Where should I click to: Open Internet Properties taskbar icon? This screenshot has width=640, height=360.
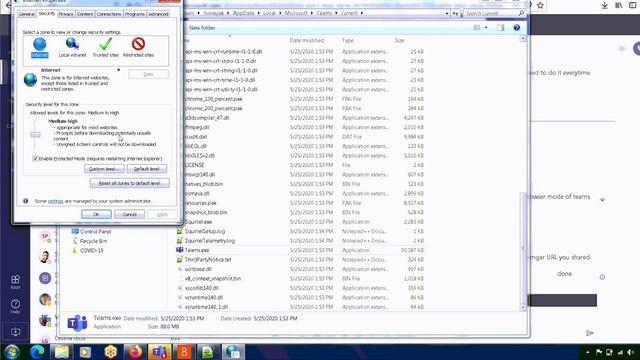pos(233,352)
